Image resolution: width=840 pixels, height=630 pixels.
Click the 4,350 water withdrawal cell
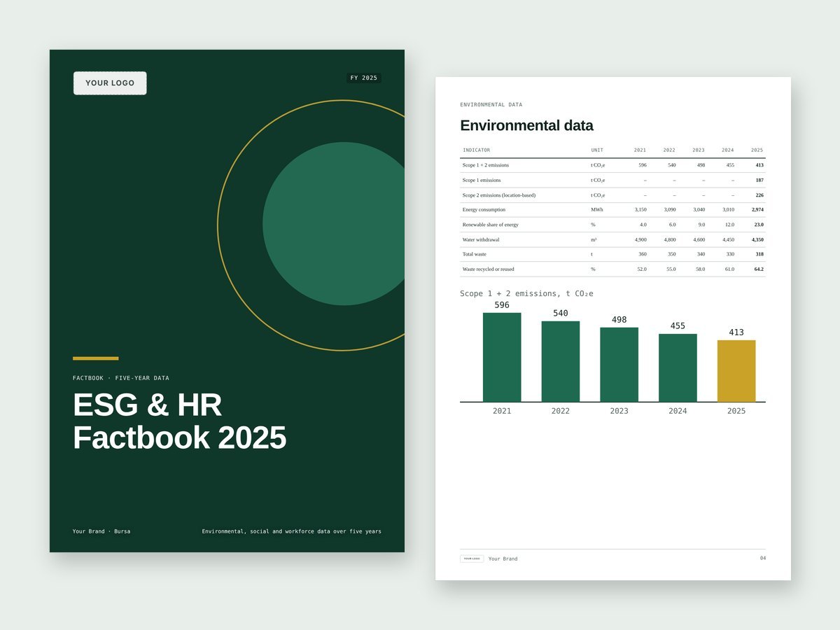pyautogui.click(x=757, y=239)
